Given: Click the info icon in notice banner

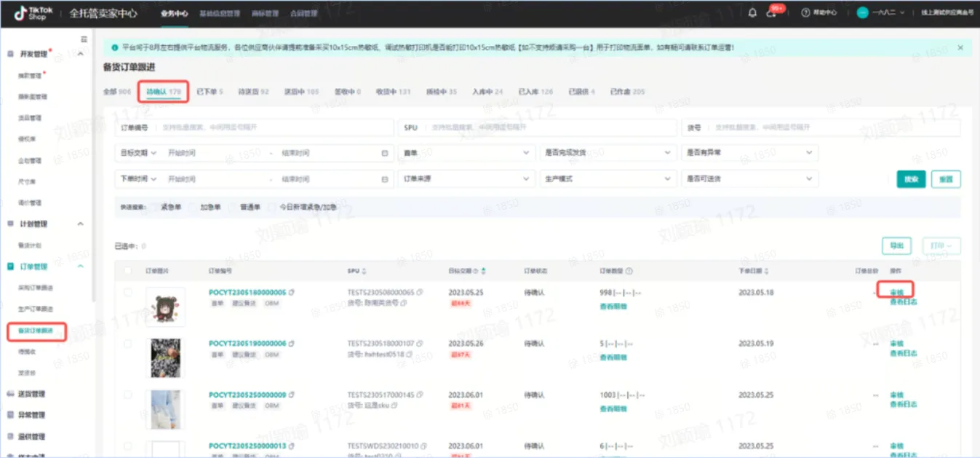Looking at the screenshot, I should point(115,47).
